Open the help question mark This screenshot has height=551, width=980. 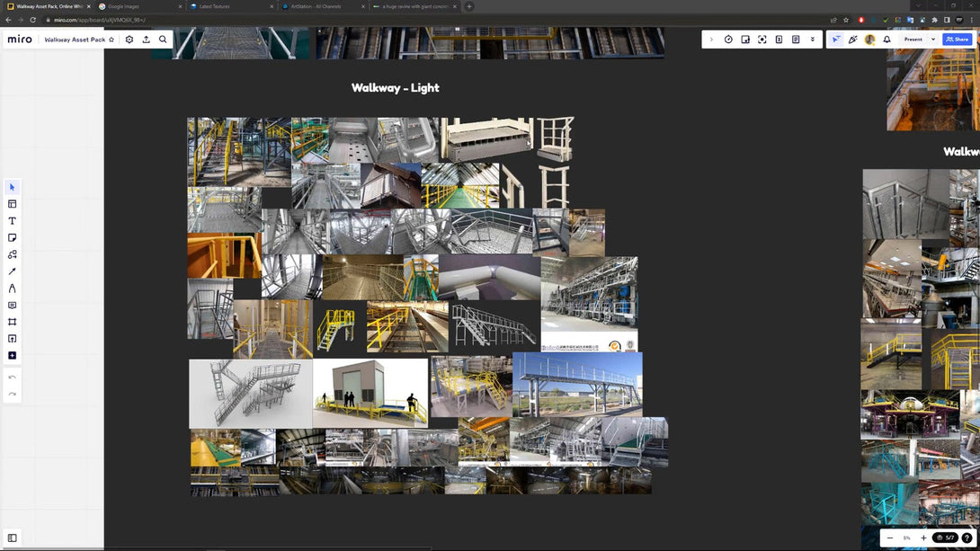pos(967,538)
